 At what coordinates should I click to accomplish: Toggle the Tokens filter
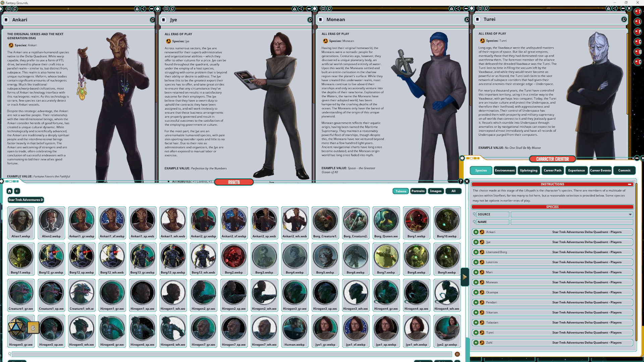click(400, 191)
